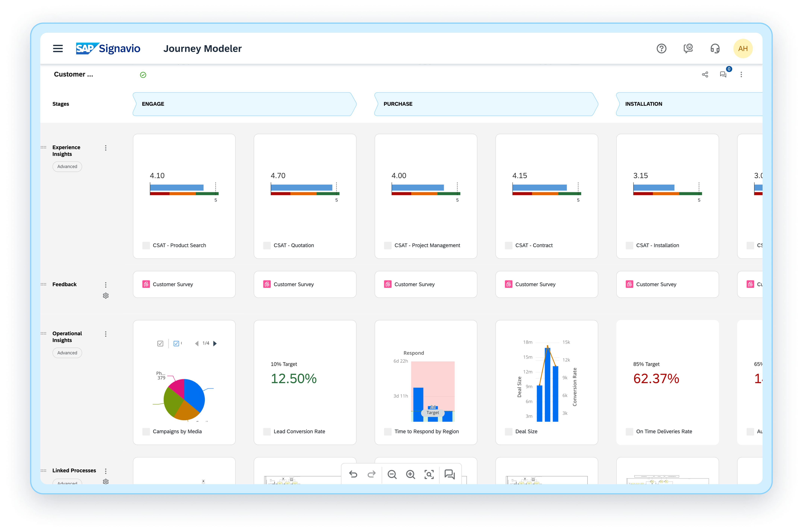The width and height of the screenshot is (803, 532).
Task: Tick the checkbox beside CSAT - Product Search
Action: pos(146,245)
